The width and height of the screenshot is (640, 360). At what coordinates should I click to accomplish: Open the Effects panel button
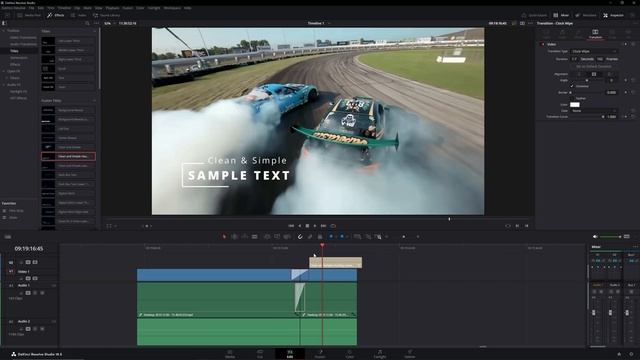[x=56, y=15]
